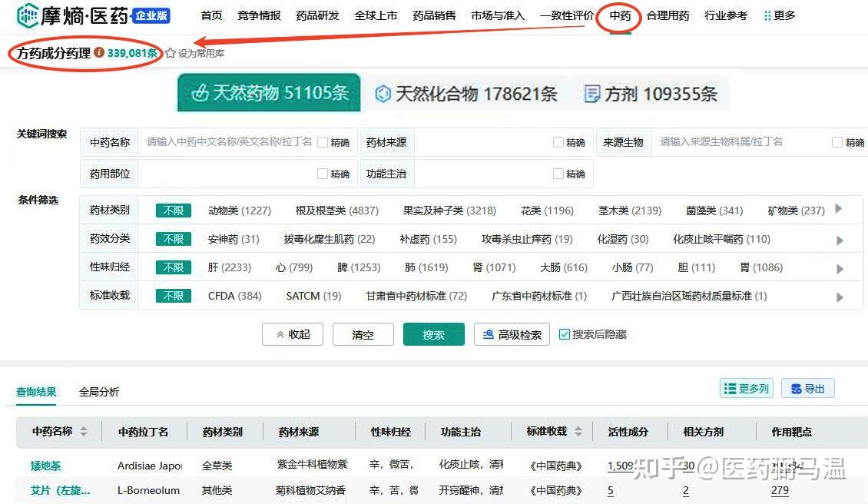Click the green 搜索 button
Image resolution: width=868 pixels, height=504 pixels.
click(433, 334)
